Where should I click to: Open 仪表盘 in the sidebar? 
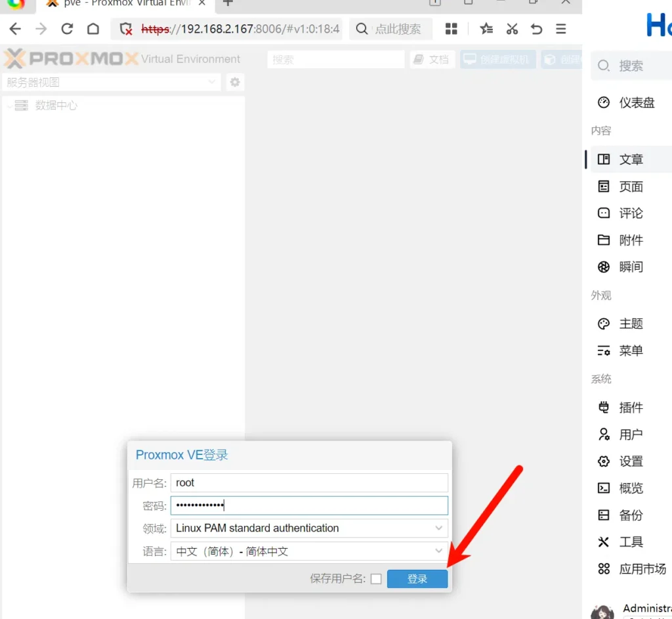[x=636, y=102]
